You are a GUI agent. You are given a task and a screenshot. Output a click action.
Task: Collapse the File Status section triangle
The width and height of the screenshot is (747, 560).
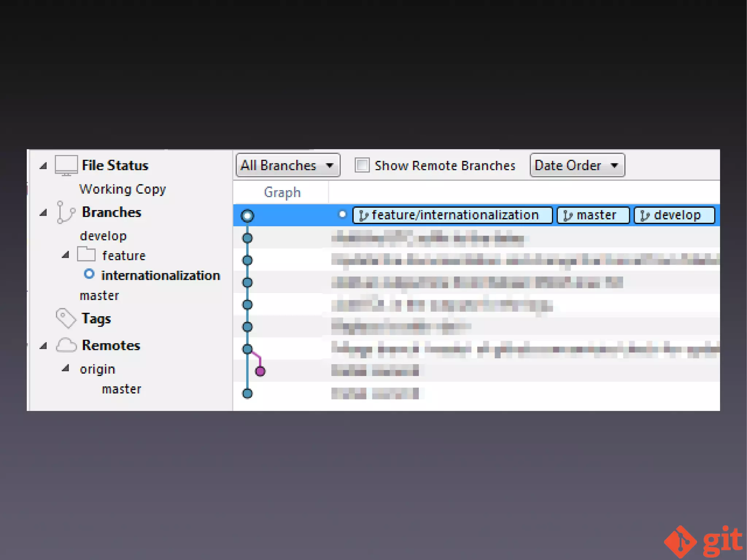coord(43,166)
